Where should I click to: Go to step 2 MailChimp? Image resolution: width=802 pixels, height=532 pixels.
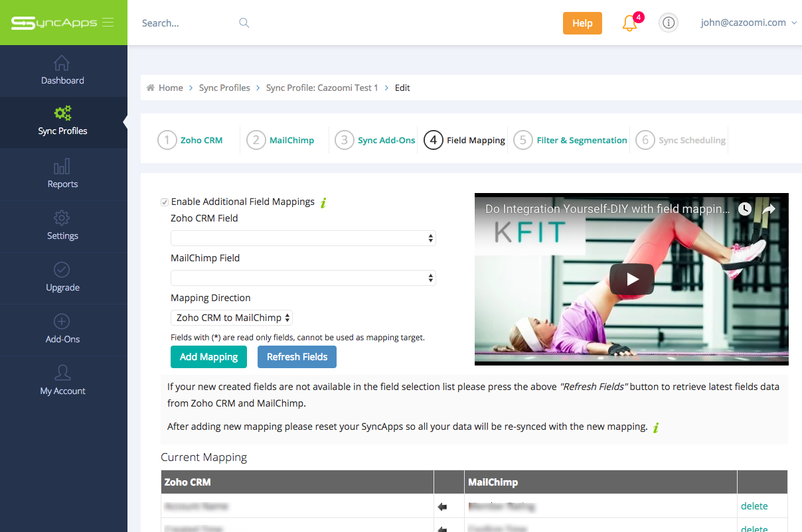coord(280,140)
